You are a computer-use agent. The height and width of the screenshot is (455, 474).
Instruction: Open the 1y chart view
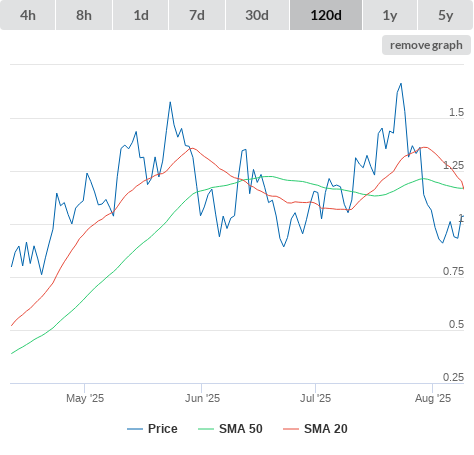pos(390,15)
